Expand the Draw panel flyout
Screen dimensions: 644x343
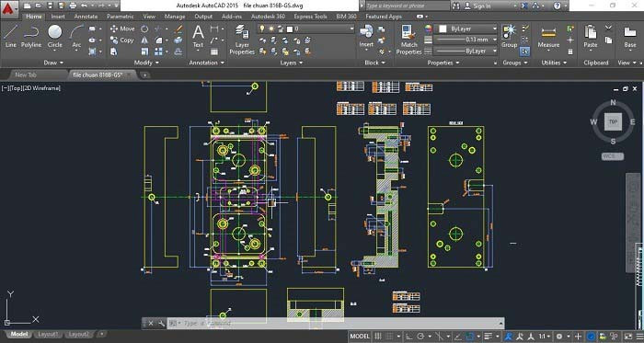[x=53, y=63]
